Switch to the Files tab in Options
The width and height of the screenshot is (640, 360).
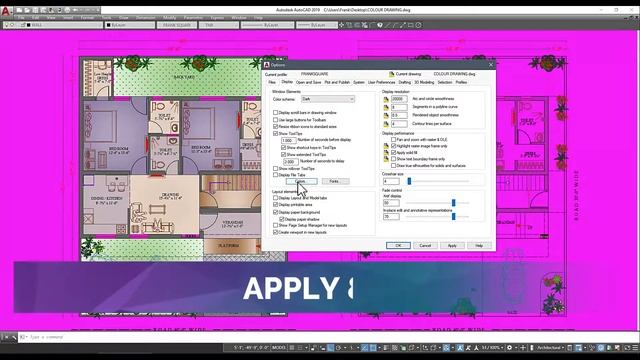click(272, 82)
